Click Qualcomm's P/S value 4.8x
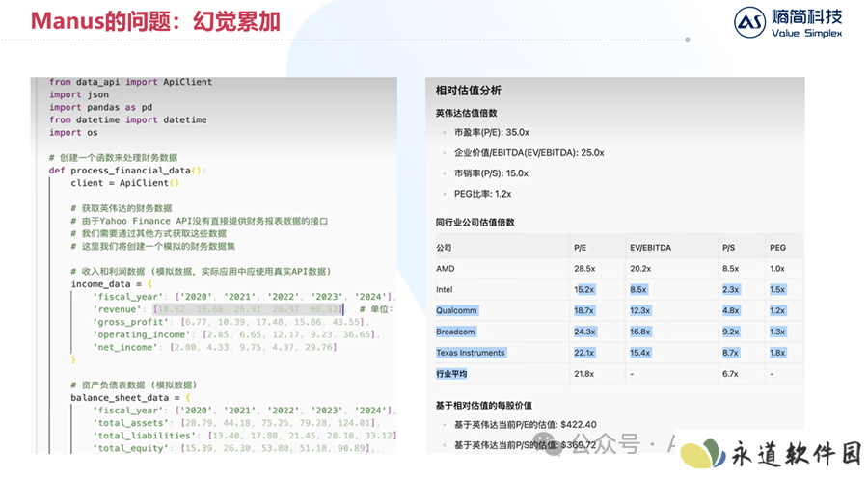This screenshot has width=868, height=478. pos(731,310)
